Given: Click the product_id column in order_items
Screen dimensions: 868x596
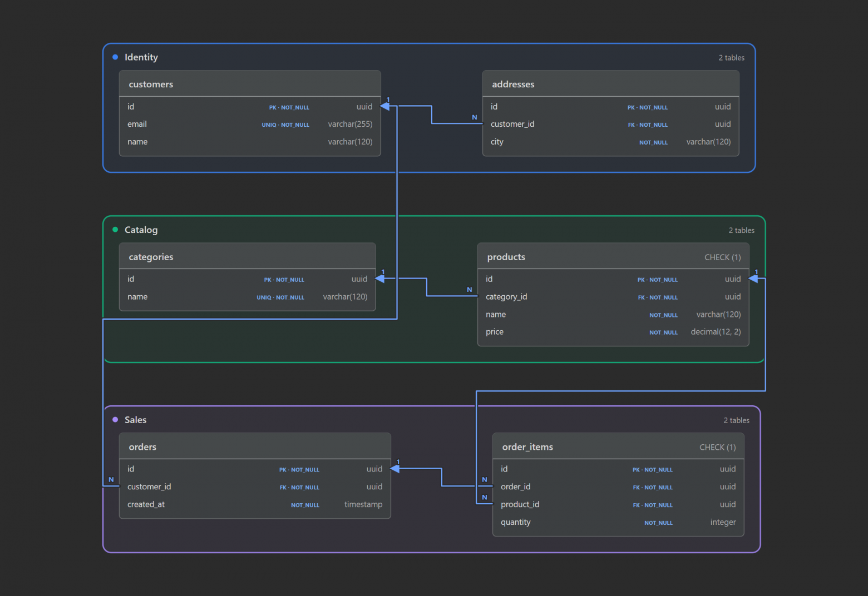Looking at the screenshot, I should (618, 504).
